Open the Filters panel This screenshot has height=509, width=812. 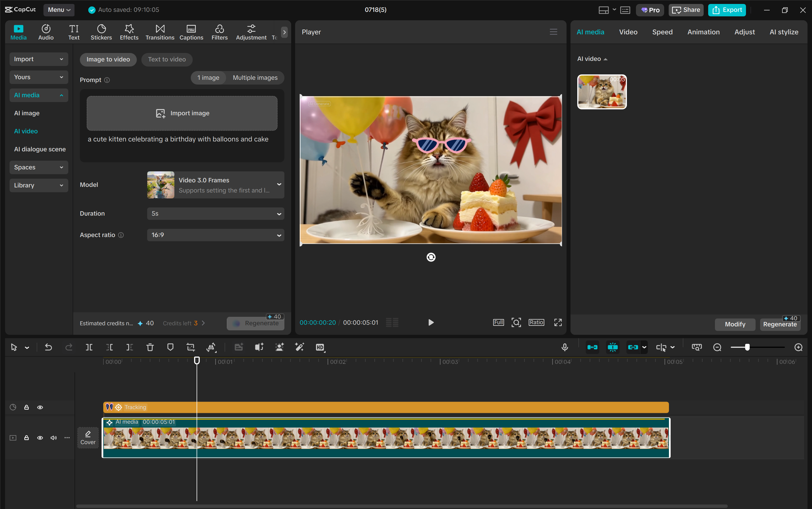point(219,32)
